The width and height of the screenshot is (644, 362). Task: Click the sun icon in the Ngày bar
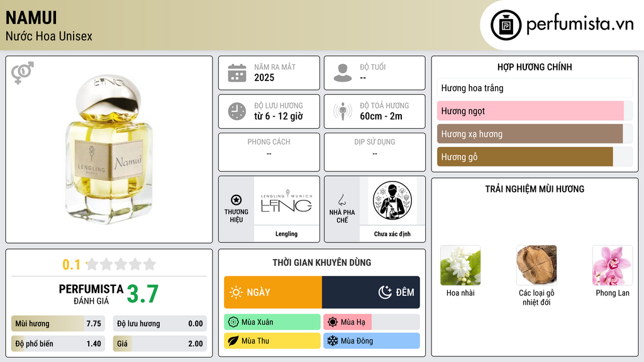click(236, 292)
